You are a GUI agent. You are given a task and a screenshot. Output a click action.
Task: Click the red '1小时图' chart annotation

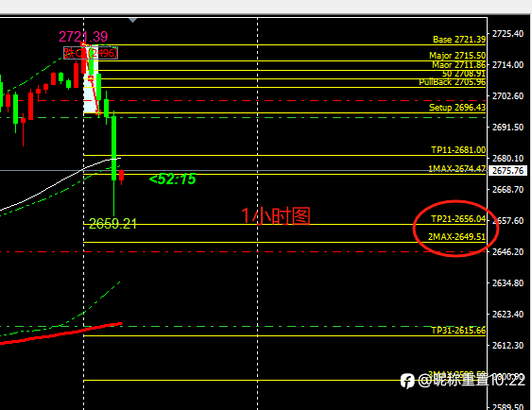[x=276, y=216]
